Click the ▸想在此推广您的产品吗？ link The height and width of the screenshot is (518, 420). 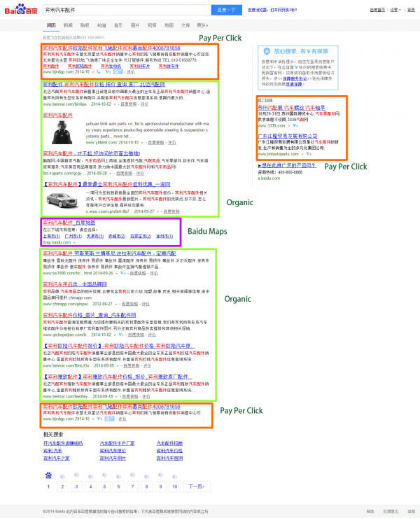tap(287, 165)
